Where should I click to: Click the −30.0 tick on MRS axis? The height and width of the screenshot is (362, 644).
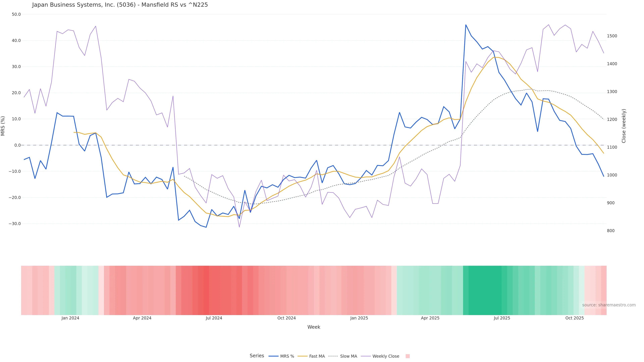(x=15, y=224)
